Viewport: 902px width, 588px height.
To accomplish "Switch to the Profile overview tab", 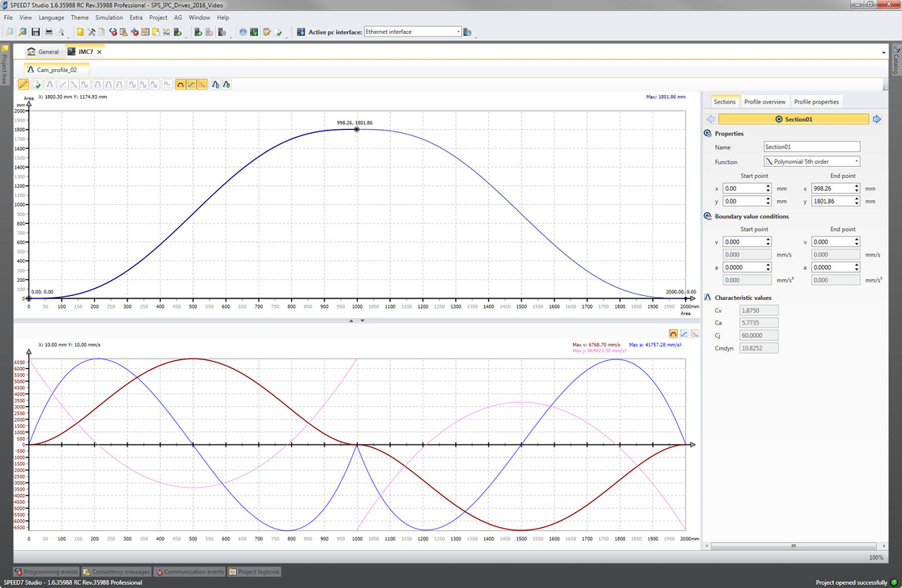I will (x=764, y=101).
